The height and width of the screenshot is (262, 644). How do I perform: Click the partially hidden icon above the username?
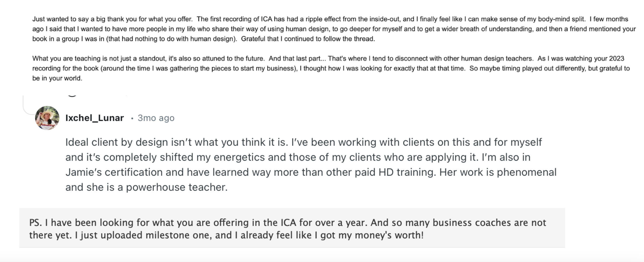pyautogui.click(x=72, y=96)
